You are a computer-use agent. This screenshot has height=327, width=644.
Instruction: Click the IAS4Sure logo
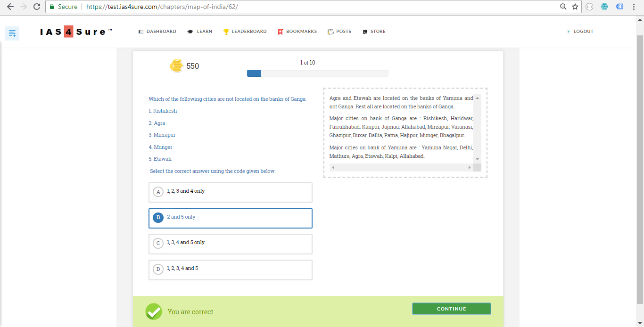tap(76, 32)
